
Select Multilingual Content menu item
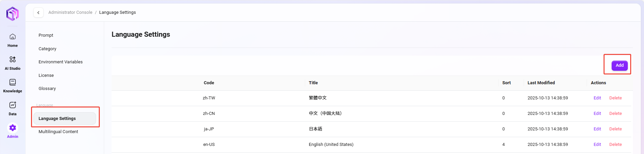click(x=58, y=132)
